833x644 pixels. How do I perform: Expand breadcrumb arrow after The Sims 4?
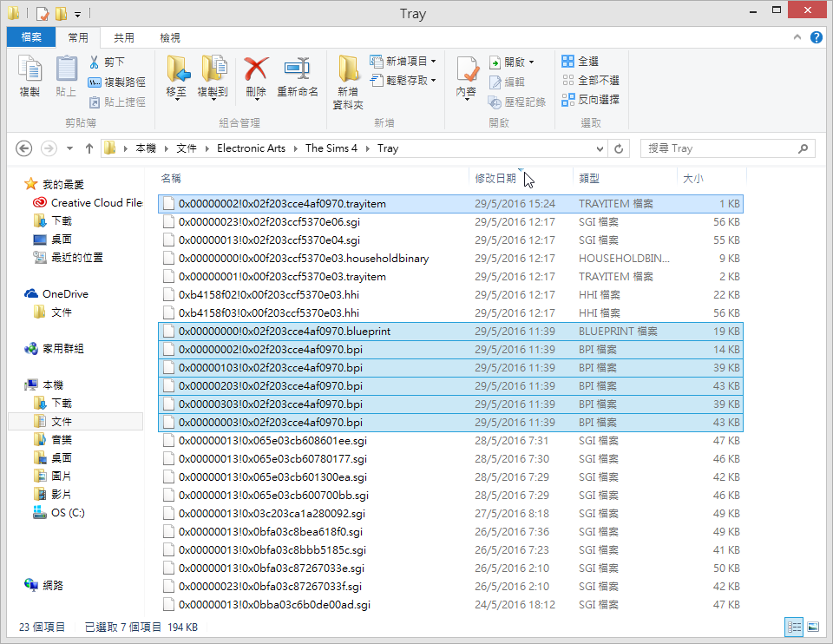click(x=368, y=148)
